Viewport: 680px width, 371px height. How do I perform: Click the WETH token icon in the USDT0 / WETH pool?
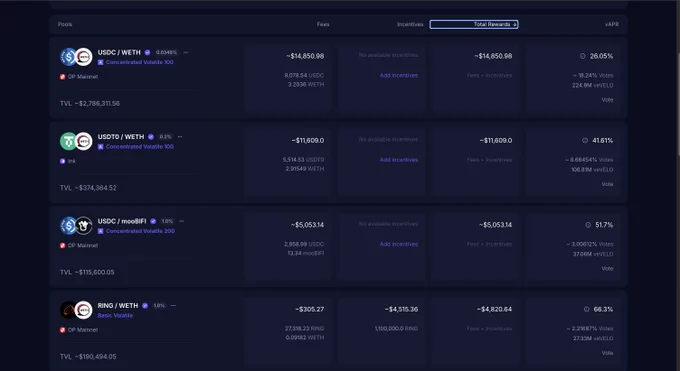pyautogui.click(x=84, y=141)
